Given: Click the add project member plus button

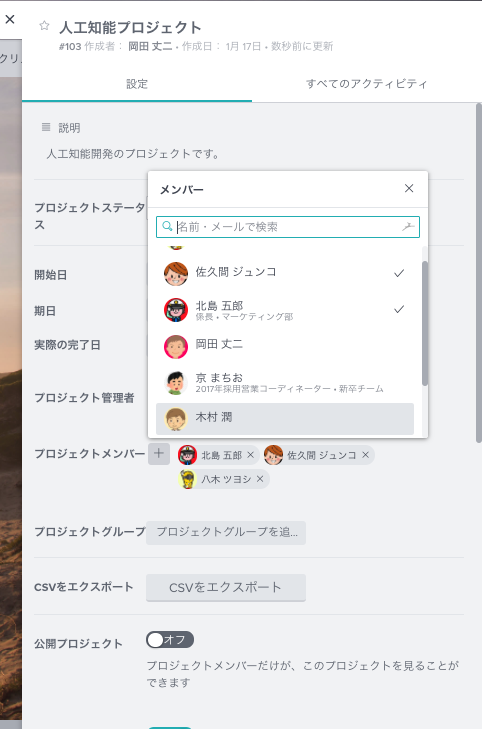Looking at the screenshot, I should coord(158,453).
